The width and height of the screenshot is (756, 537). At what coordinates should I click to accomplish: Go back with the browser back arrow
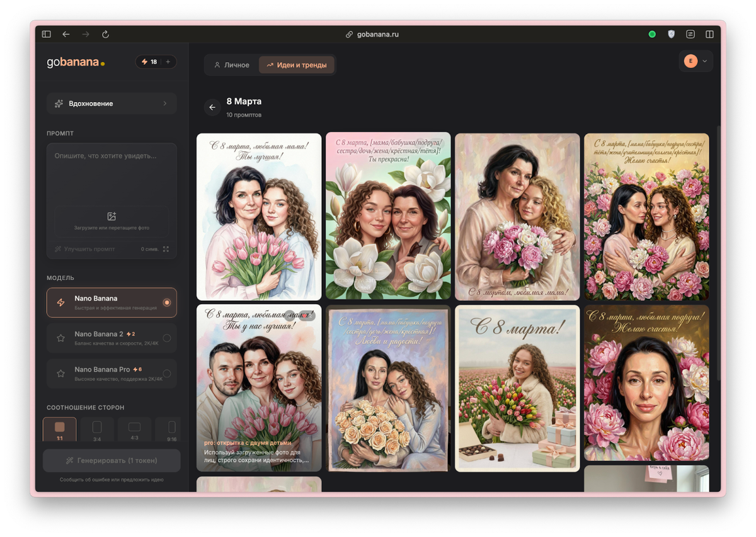66,34
